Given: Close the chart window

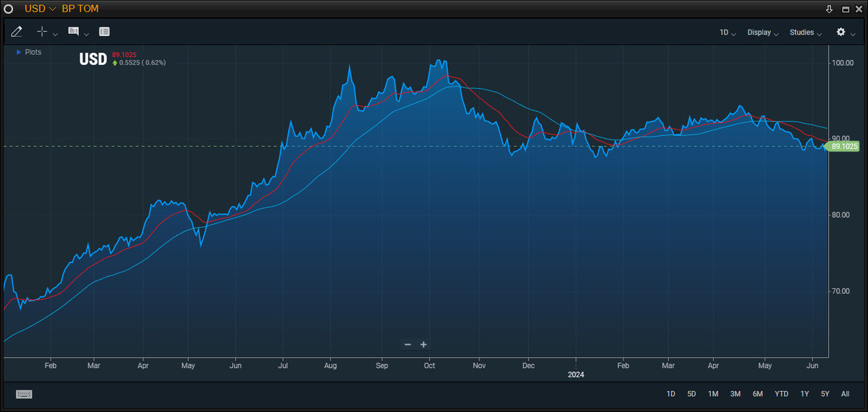Looking at the screenshot, I should (859, 9).
